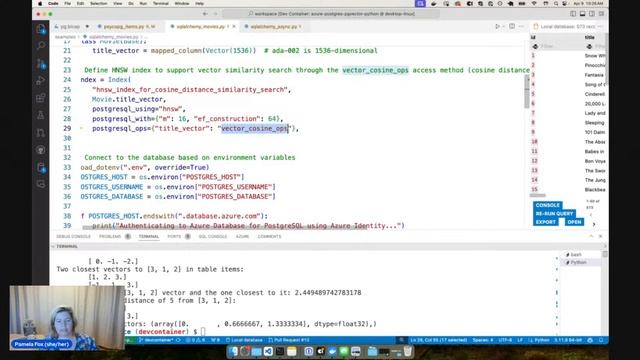Open the Testing flask view
The height and width of the screenshot is (360, 640).
tap(40, 115)
